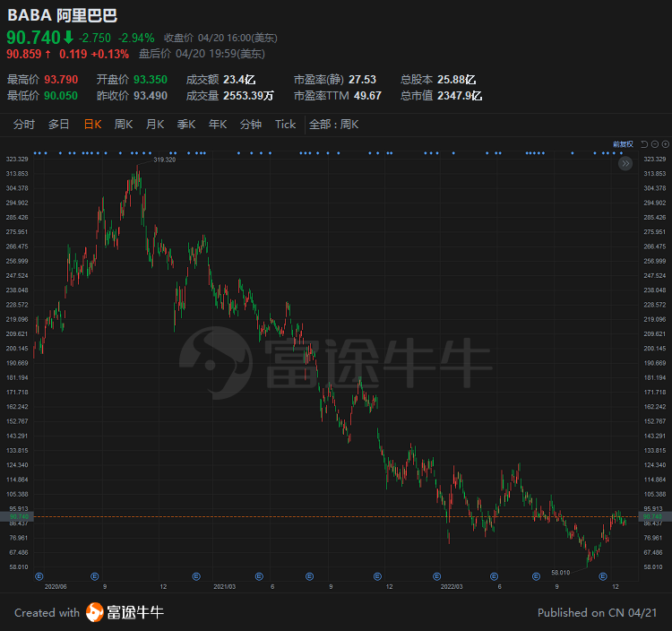
Task: Click the 最低价 value 90.050
Action: (61, 96)
